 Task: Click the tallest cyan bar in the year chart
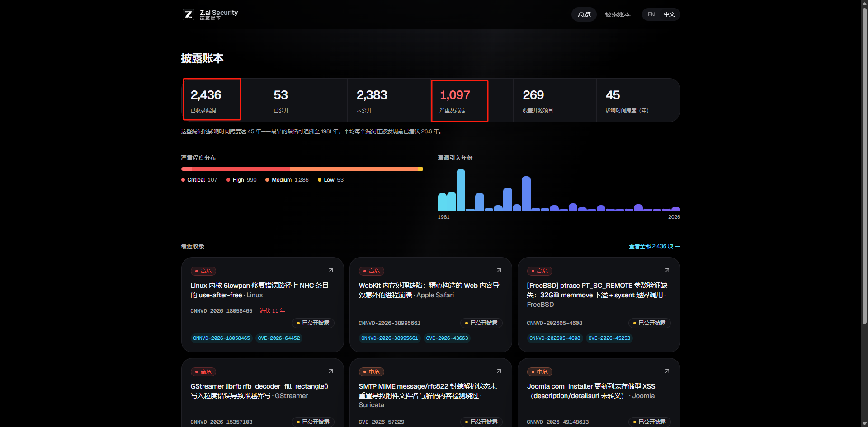click(x=461, y=190)
